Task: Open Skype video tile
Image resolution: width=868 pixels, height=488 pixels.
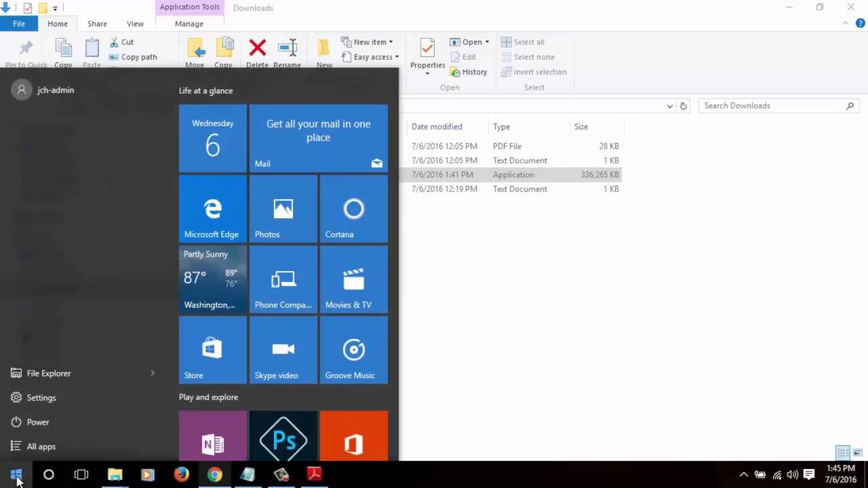Action: pyautogui.click(x=283, y=350)
